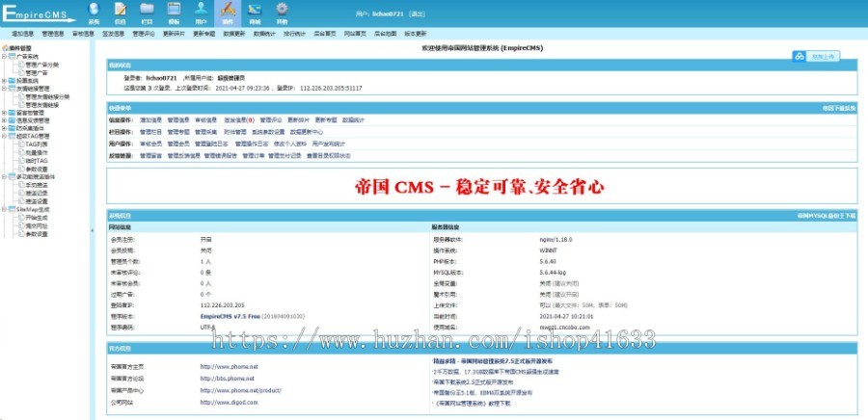This screenshot has height=420, width=868.
Task: Open the http://bbs.phome.net forum link
Action: click(228, 379)
